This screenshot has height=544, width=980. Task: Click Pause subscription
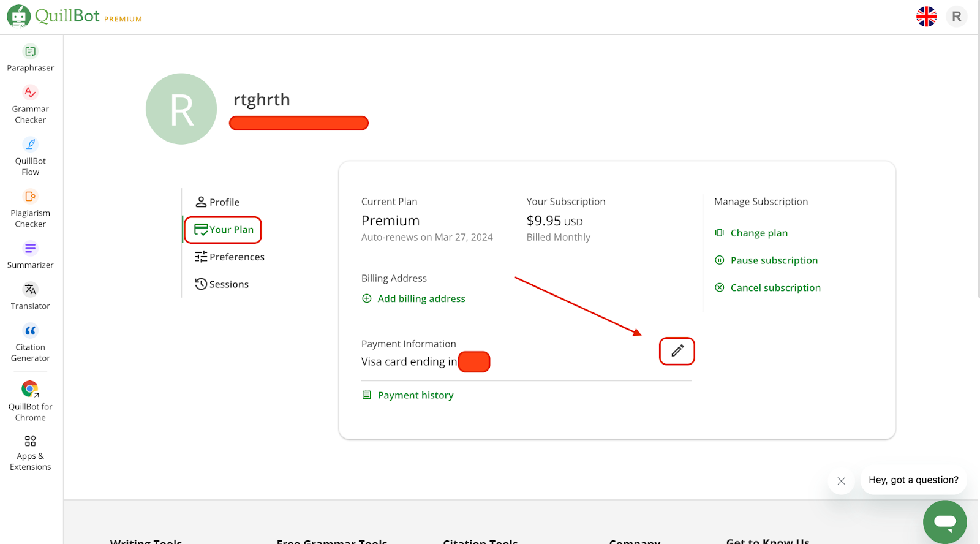(766, 260)
